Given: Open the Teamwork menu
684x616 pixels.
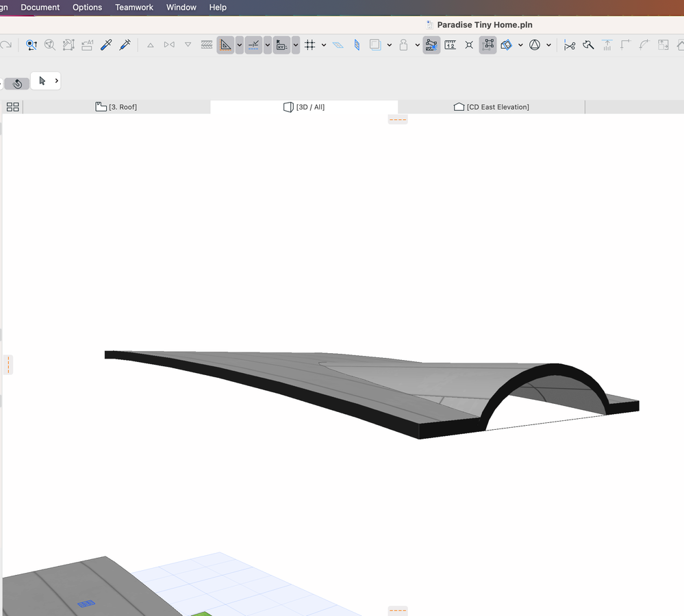Looking at the screenshot, I should point(134,8).
